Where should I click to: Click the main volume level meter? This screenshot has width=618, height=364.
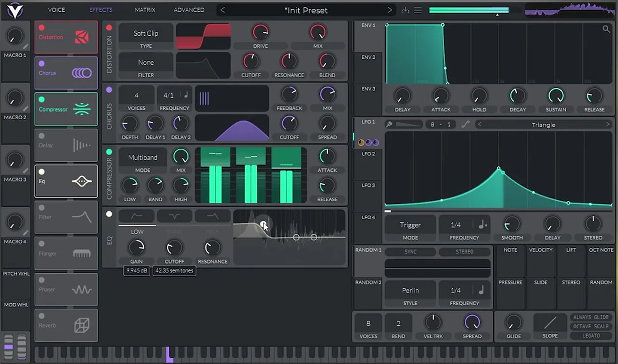coord(469,10)
